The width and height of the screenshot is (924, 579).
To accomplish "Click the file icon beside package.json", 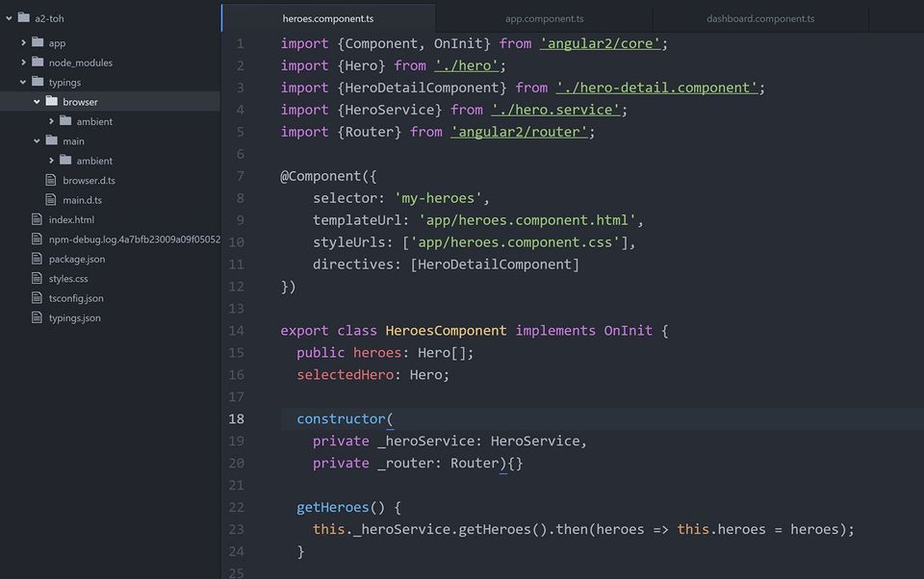I will click(x=37, y=259).
